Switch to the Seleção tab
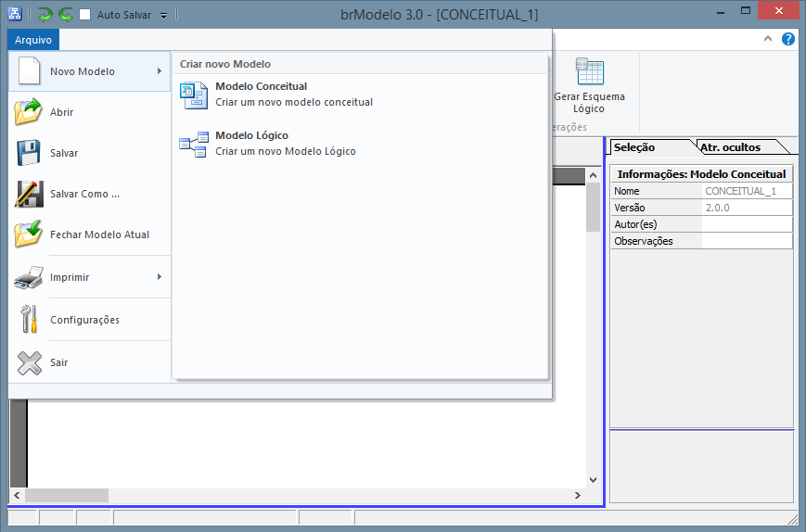 [x=650, y=147]
